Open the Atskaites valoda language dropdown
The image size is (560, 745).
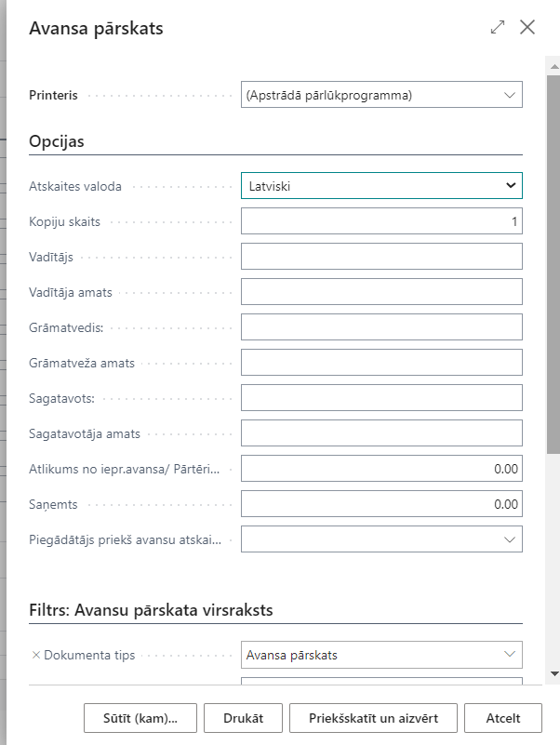tap(381, 185)
